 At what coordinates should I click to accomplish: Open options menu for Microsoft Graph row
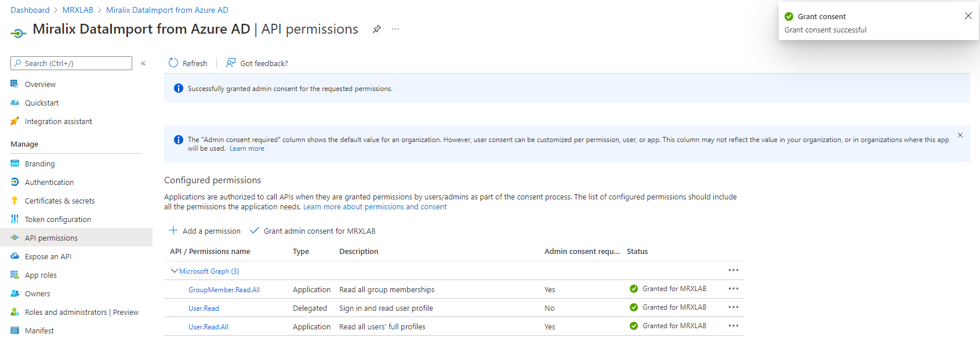coord(734,270)
